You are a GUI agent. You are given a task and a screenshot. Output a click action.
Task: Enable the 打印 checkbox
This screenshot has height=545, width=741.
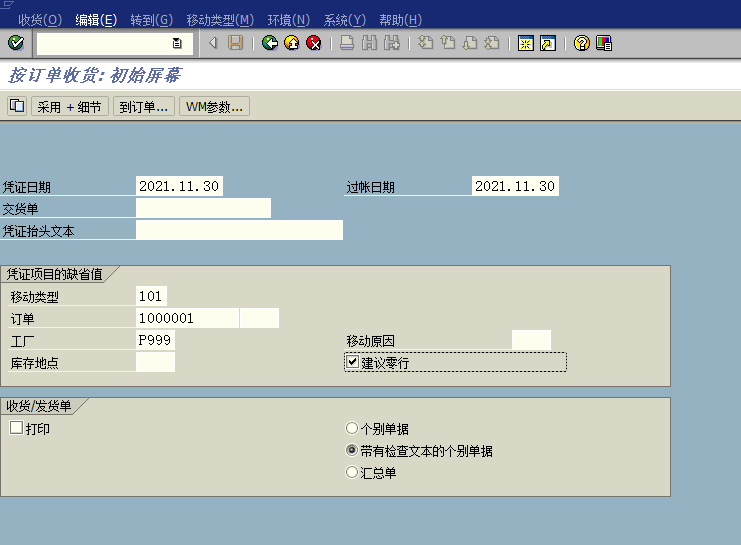(16, 428)
